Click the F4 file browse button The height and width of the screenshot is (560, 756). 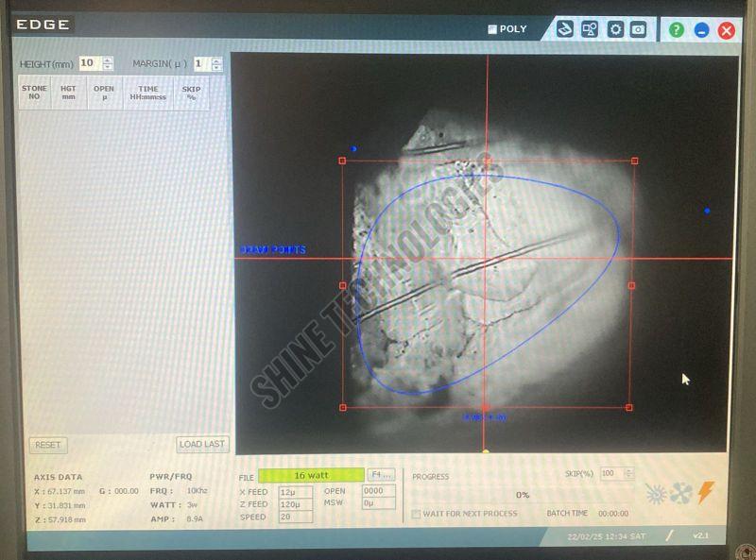coord(381,475)
